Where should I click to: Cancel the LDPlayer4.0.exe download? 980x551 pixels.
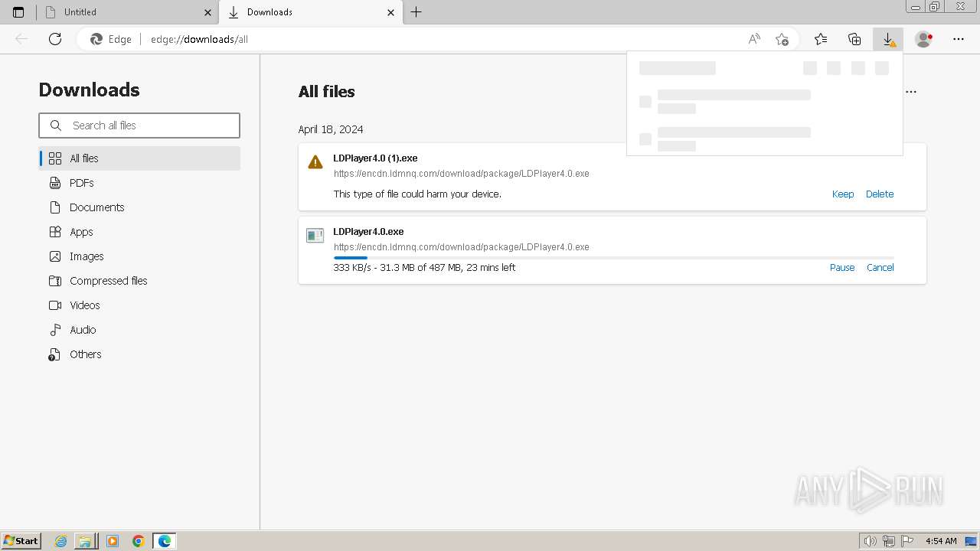880,268
